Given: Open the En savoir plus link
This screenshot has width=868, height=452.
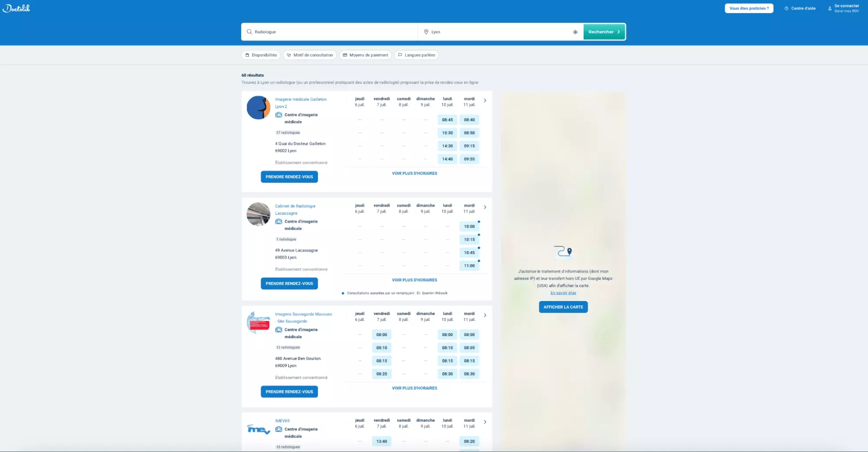Looking at the screenshot, I should [563, 293].
